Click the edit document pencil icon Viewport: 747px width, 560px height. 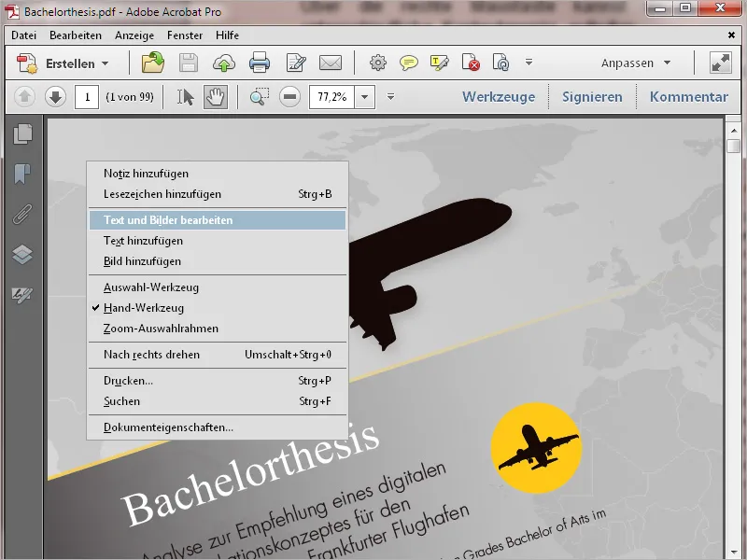295,63
